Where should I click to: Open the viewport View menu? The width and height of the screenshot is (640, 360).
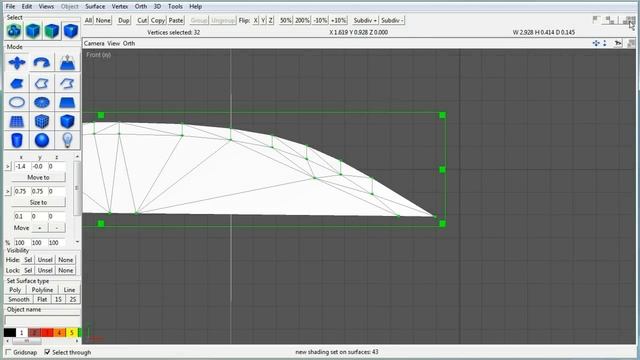(113, 43)
